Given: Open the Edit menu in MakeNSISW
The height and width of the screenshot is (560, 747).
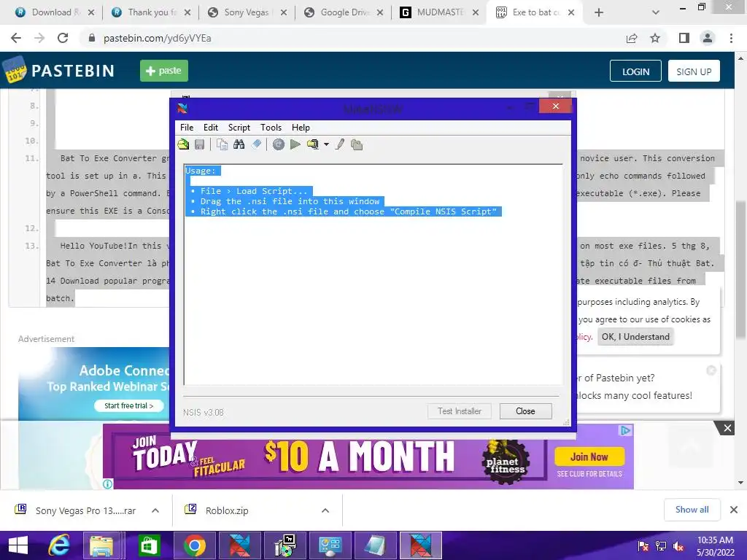Looking at the screenshot, I should (x=211, y=127).
